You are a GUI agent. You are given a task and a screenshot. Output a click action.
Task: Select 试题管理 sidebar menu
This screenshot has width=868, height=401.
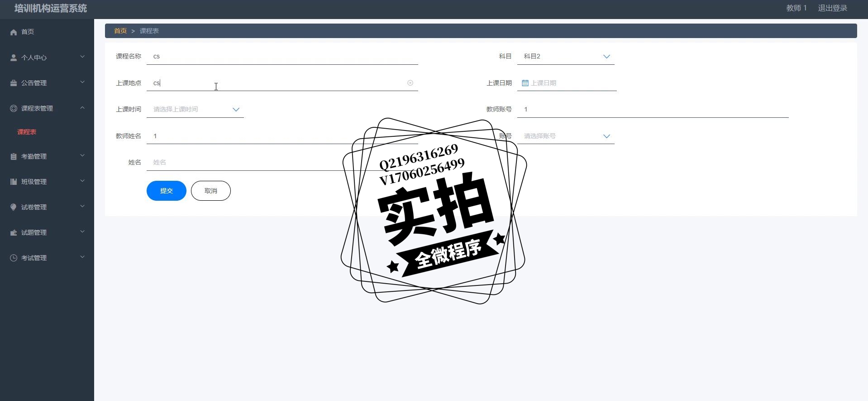47,232
